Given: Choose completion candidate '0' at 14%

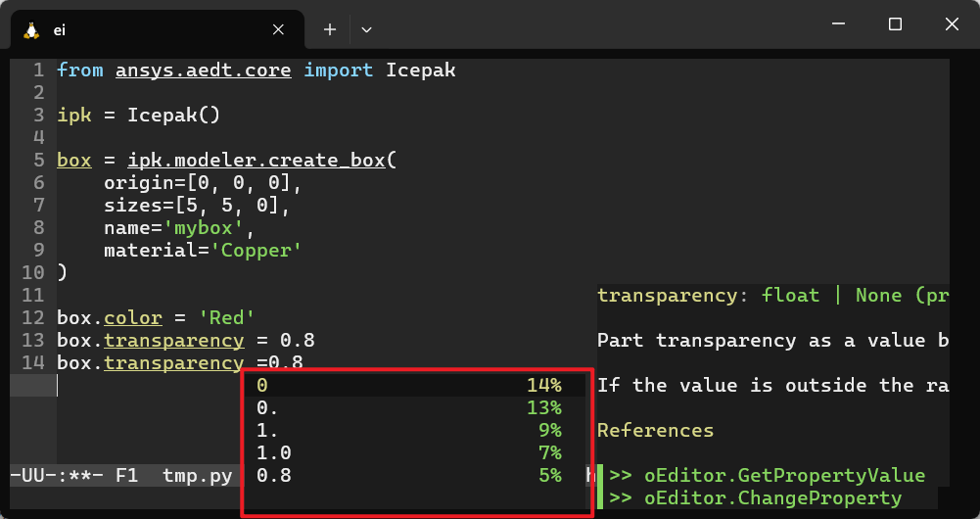Looking at the screenshot, I should click(x=415, y=385).
